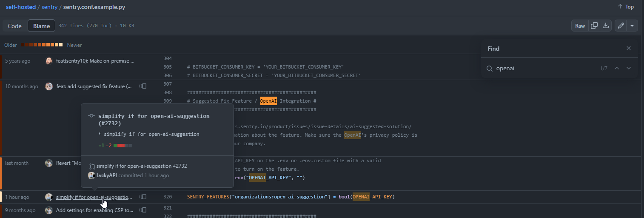Image resolution: width=644 pixels, height=218 pixels.
Task: Click the openai find input field
Action: [x=544, y=68]
